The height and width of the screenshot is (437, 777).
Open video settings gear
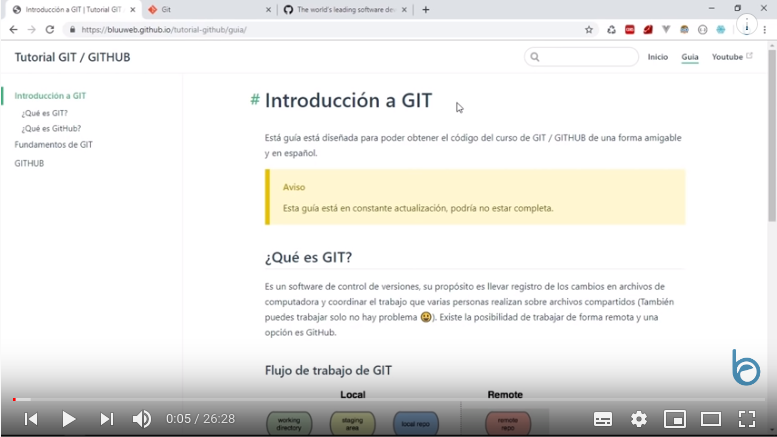[x=639, y=419]
